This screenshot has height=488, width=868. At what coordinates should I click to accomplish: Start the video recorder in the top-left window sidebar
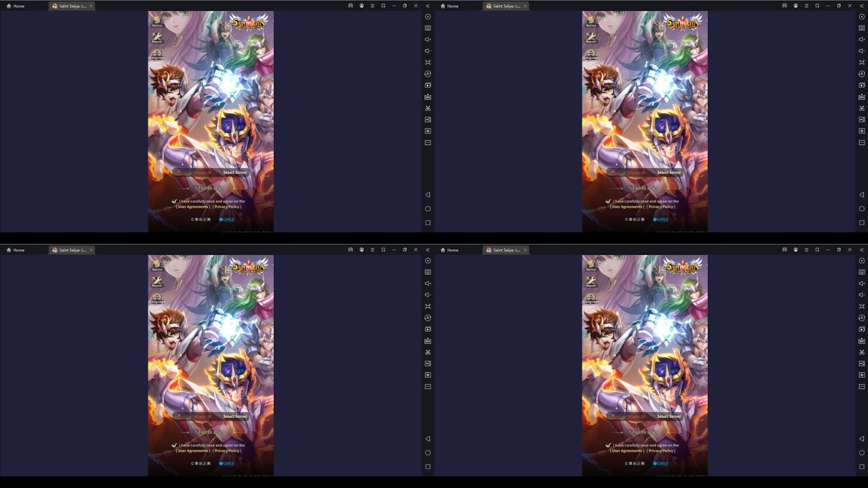(x=428, y=120)
